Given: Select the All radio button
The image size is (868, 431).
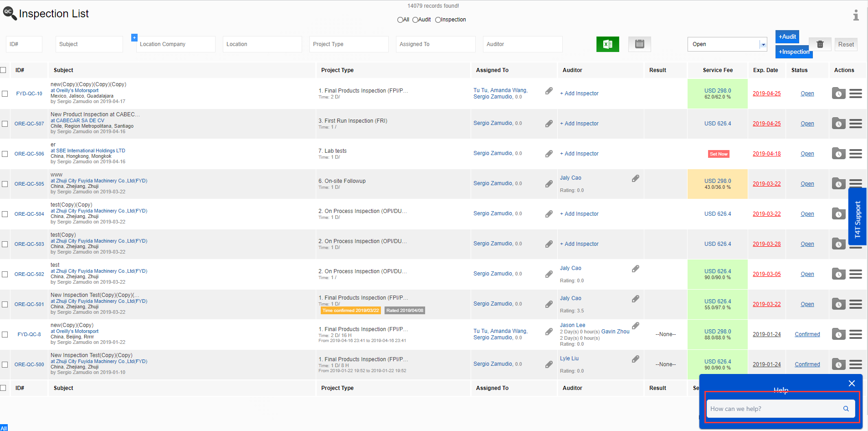Looking at the screenshot, I should click(400, 20).
